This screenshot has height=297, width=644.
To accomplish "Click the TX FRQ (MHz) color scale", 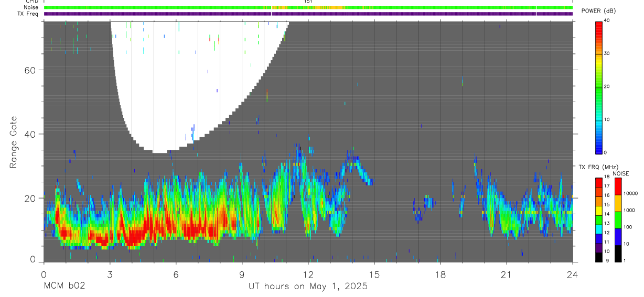I will (x=598, y=219).
